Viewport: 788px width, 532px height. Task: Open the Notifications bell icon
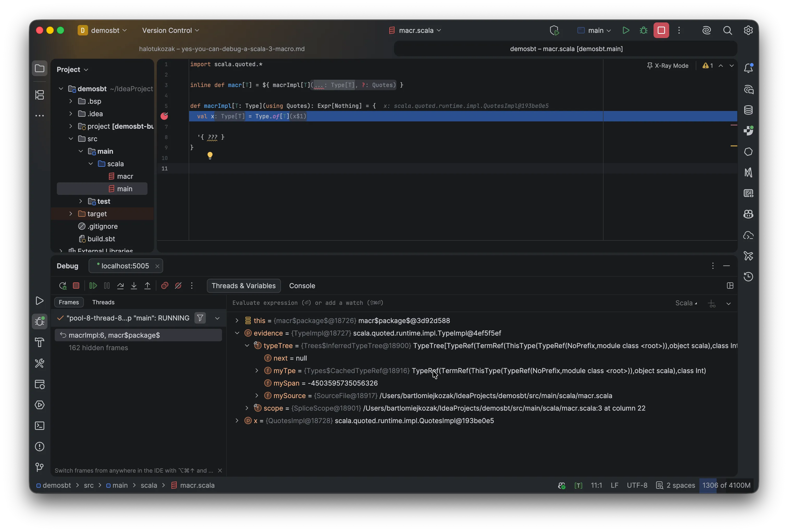[748, 67]
